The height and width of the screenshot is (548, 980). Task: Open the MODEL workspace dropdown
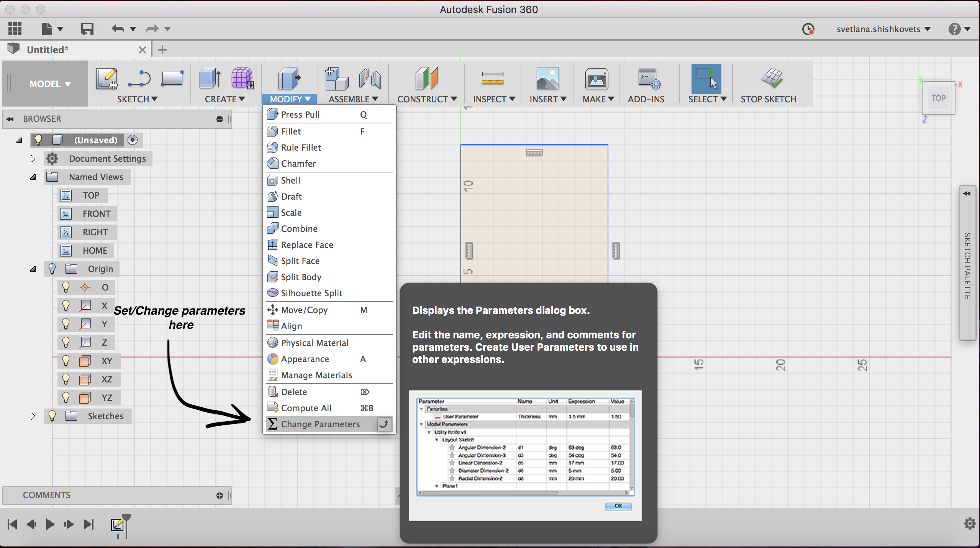50,84
